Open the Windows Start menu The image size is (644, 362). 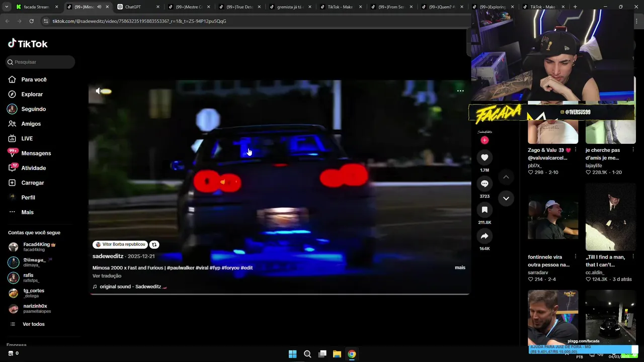(292, 354)
